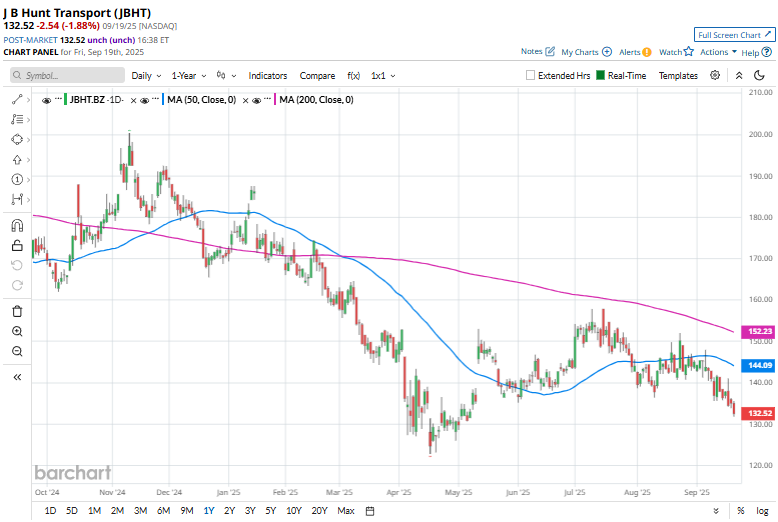Image resolution: width=778 pixels, height=522 pixels.
Task: Click the Full Screen Chart button
Action: click(x=734, y=34)
